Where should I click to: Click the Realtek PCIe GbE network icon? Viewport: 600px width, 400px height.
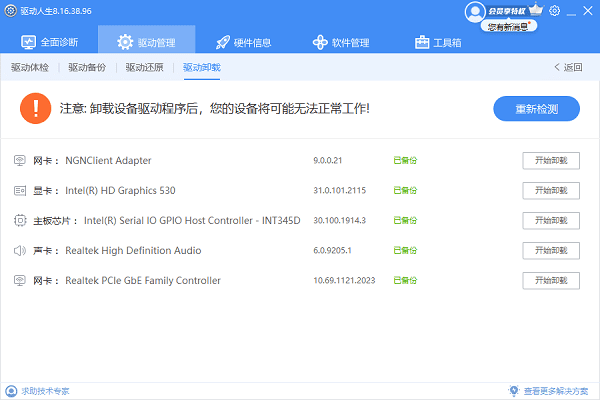pos(20,280)
